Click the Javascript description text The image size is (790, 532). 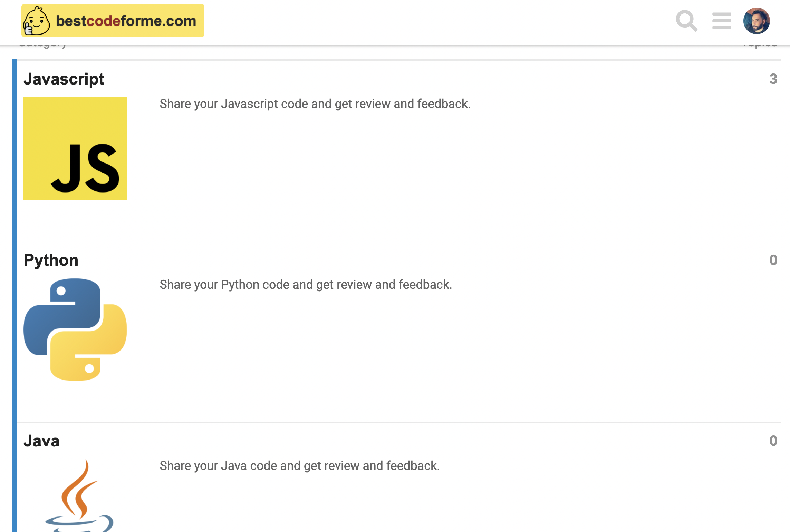pos(315,104)
